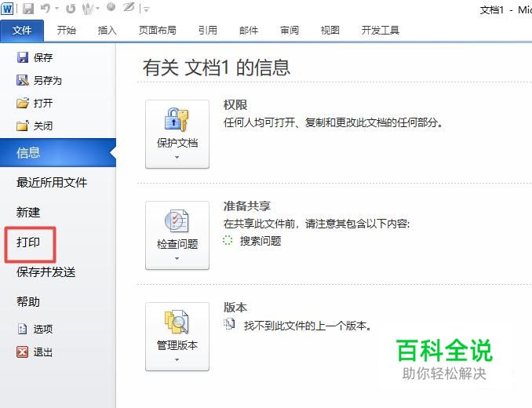Click the text 找不到此文件的上一个版本
Image resolution: width=532 pixels, height=408 pixels.
click(308, 326)
